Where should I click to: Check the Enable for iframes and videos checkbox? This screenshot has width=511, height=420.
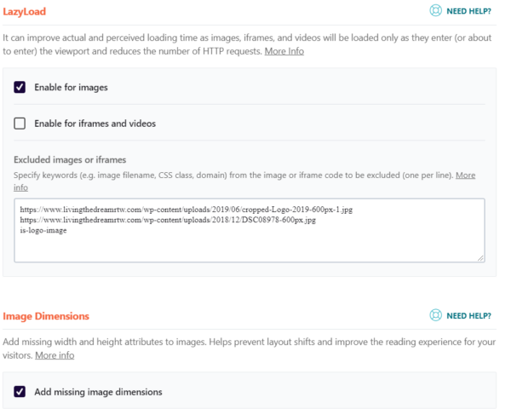coord(20,124)
